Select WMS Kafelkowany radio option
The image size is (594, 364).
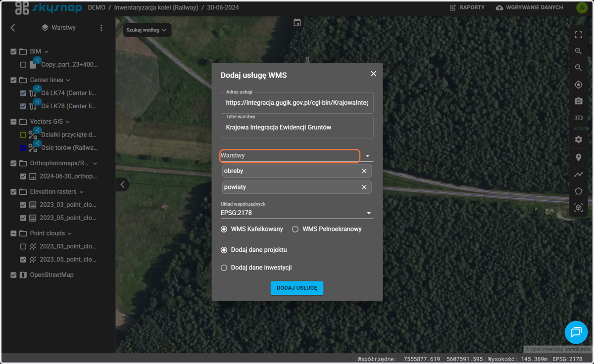(x=224, y=229)
